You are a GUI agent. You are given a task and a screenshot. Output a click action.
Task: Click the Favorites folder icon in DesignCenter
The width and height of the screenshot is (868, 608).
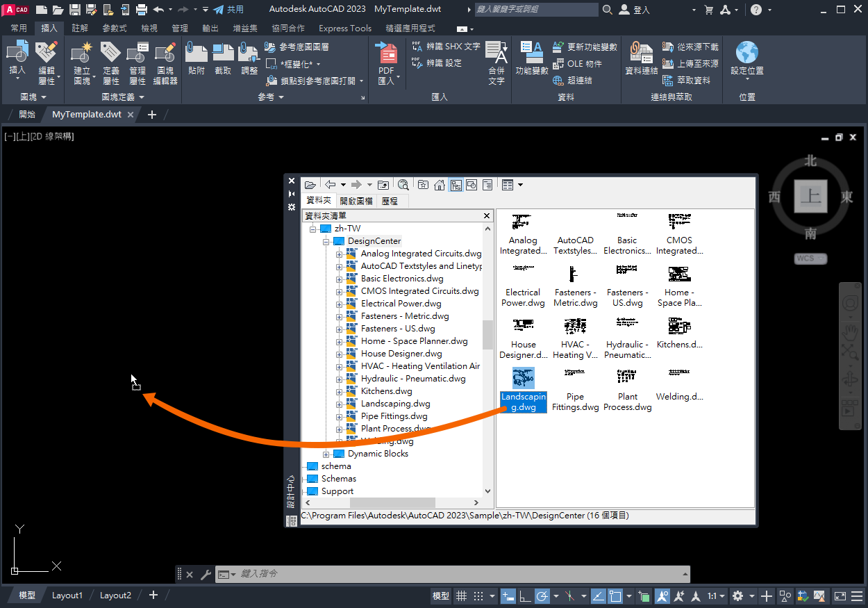(x=423, y=185)
